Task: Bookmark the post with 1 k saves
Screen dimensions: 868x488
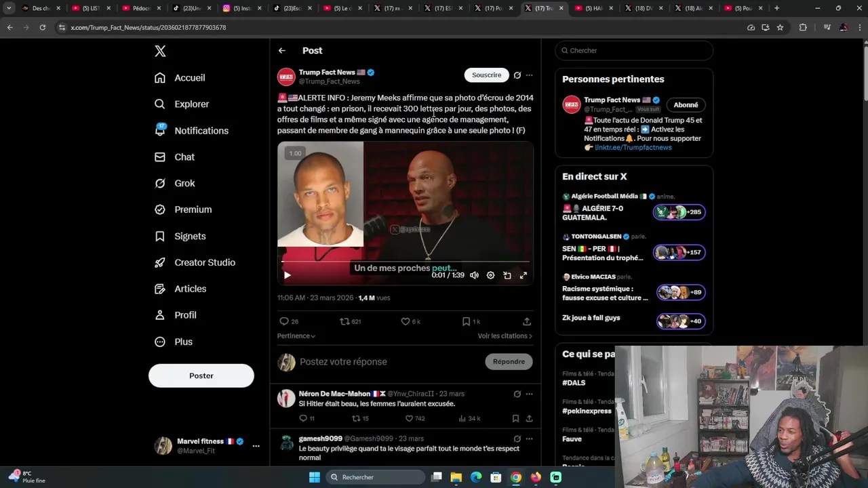Action: pyautogui.click(x=471, y=321)
